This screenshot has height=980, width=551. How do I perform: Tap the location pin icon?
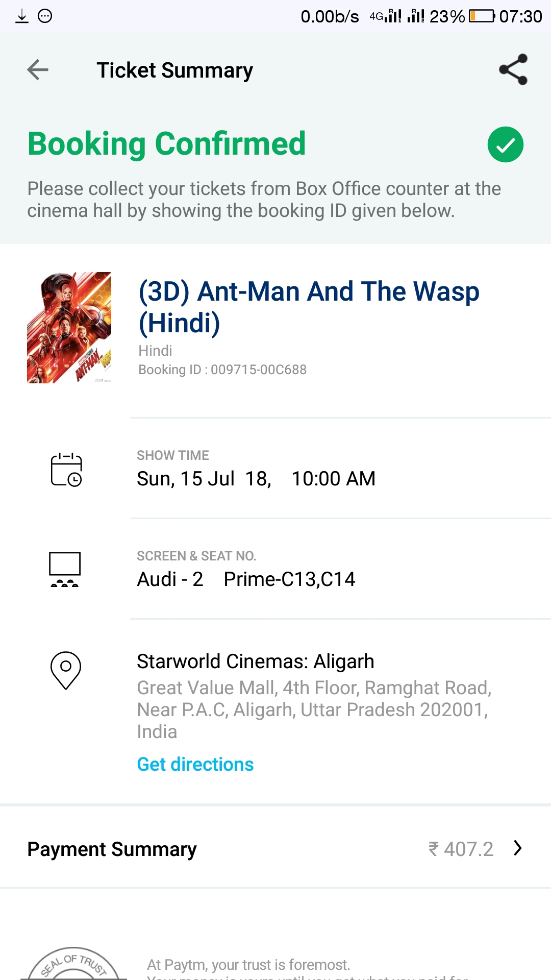click(x=66, y=670)
